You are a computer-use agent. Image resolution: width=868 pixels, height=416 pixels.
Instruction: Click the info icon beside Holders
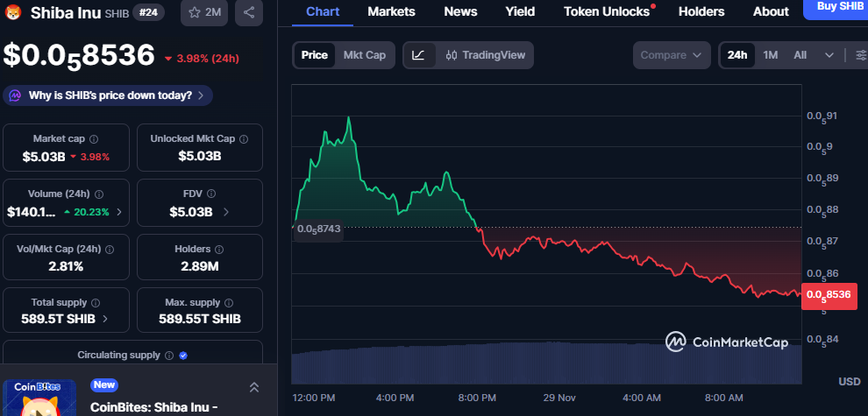point(219,250)
